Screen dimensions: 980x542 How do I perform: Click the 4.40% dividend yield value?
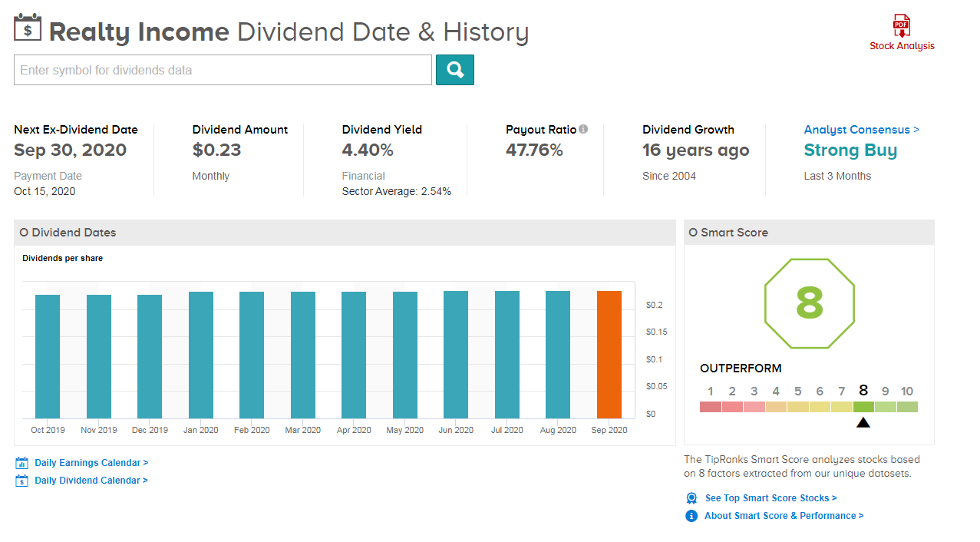tap(368, 150)
